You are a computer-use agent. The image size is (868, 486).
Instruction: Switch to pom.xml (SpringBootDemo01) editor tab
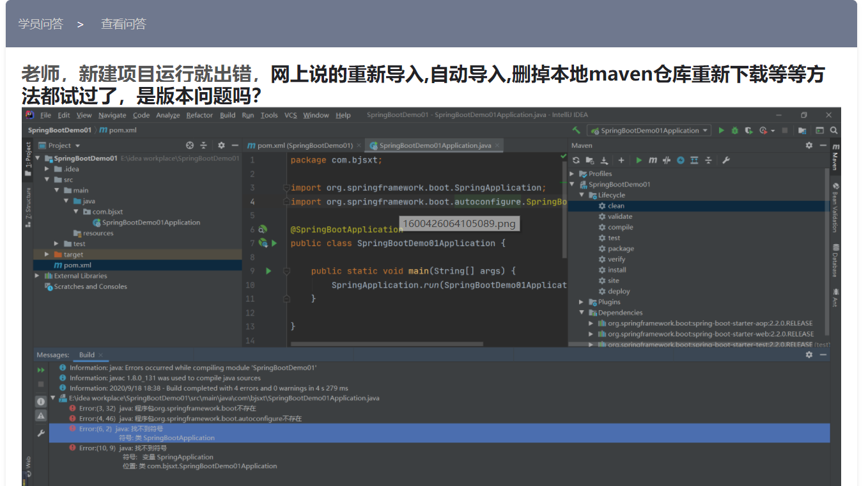tap(304, 145)
